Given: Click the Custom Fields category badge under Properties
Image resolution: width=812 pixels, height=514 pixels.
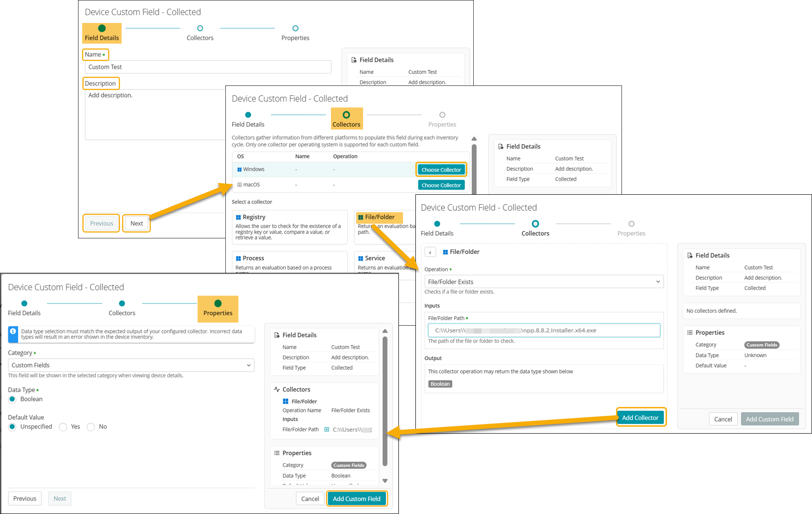Looking at the screenshot, I should [349, 465].
